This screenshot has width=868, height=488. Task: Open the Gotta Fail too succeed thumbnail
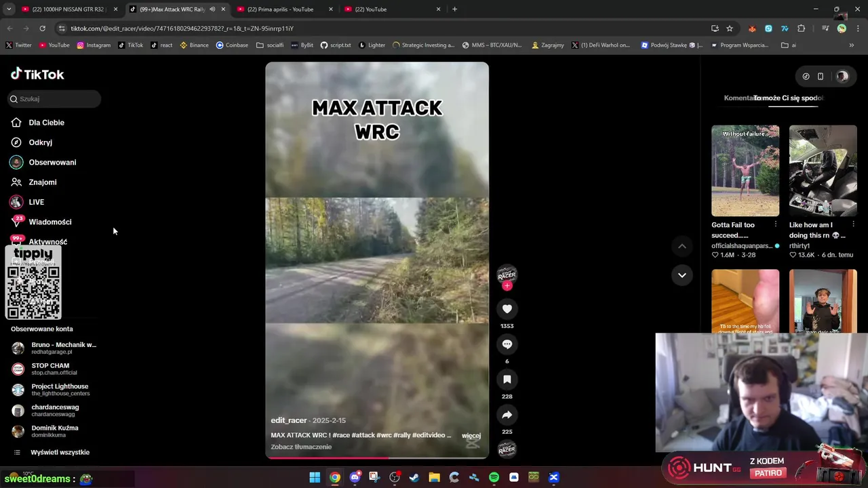pos(745,171)
